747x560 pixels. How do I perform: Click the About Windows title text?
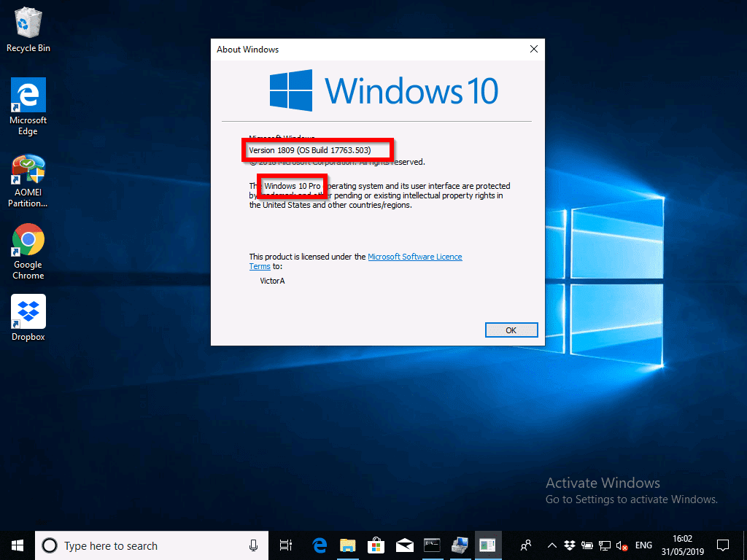coord(248,50)
